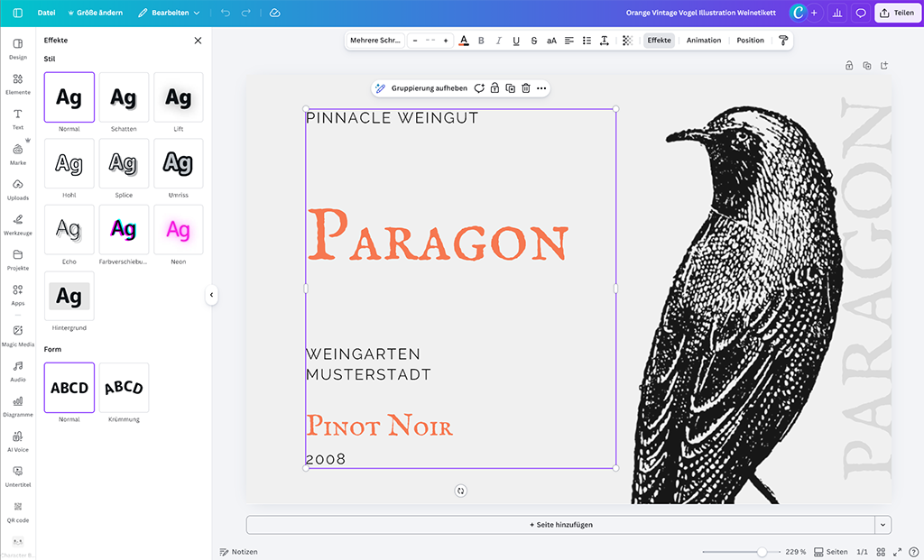Open the Position option
The height and width of the screenshot is (560, 924).
pos(750,40)
